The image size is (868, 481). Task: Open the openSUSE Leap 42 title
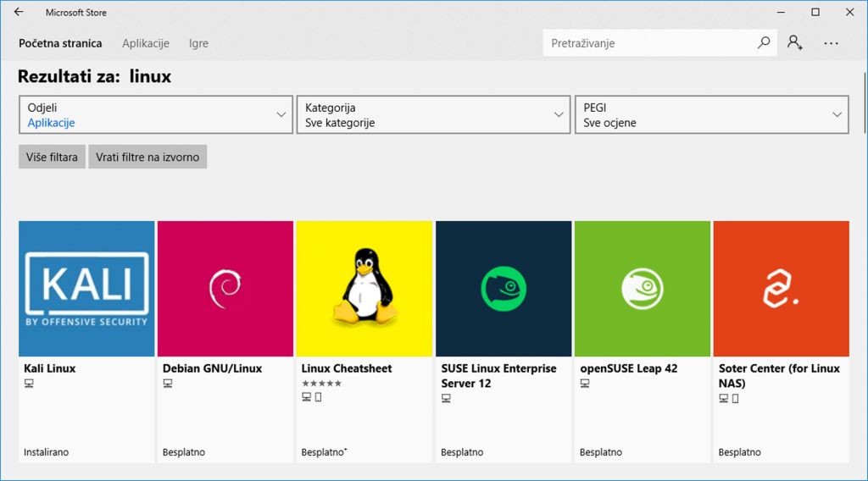click(629, 368)
